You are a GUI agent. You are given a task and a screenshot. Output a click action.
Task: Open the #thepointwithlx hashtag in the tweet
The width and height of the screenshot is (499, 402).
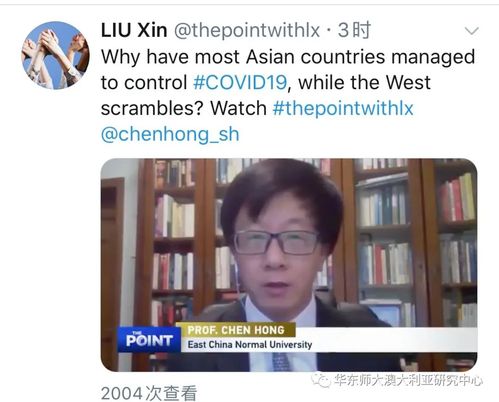point(343,108)
